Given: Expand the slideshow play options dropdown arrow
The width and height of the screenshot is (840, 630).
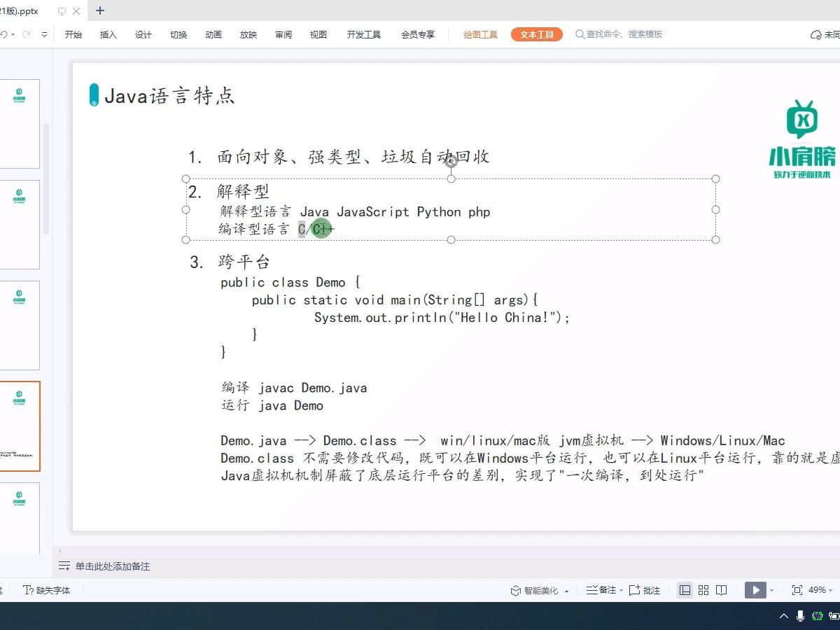Looking at the screenshot, I should (x=772, y=590).
